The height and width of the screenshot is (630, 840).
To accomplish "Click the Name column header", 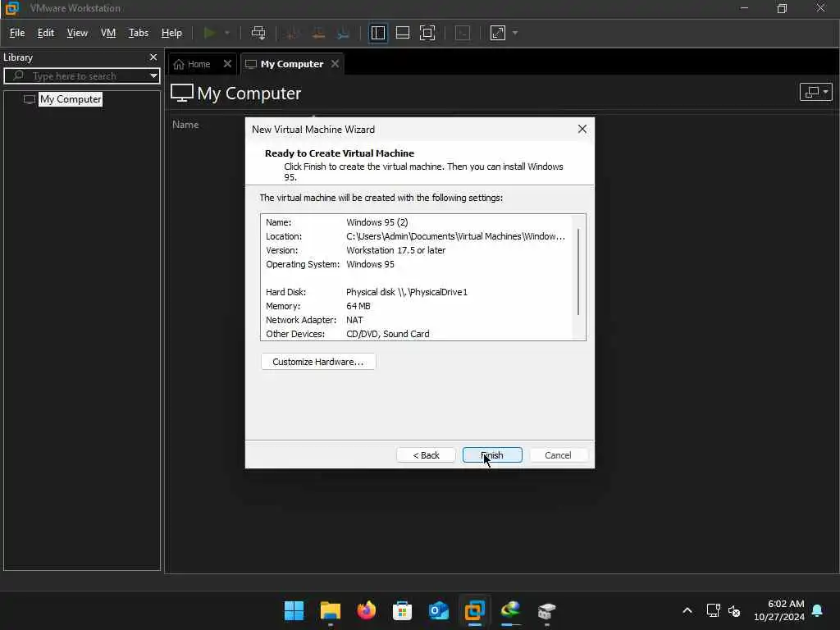I will click(x=185, y=125).
